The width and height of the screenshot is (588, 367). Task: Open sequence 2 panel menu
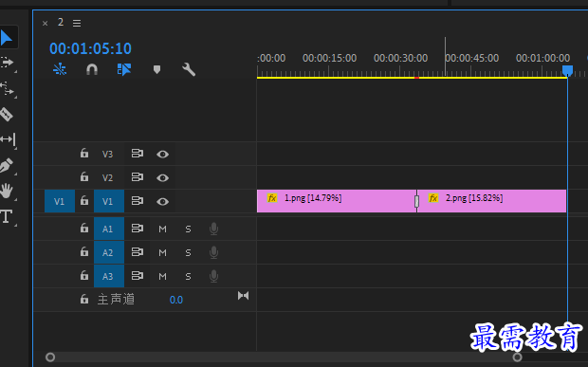tap(77, 24)
